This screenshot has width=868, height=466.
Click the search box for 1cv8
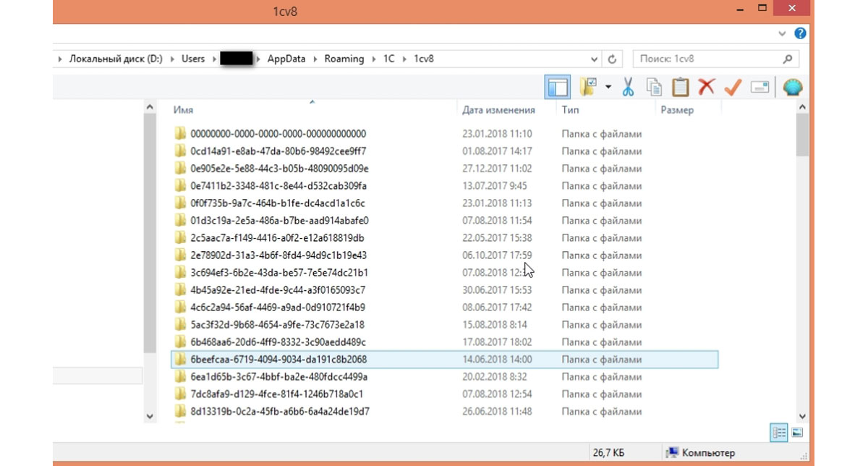705,59
